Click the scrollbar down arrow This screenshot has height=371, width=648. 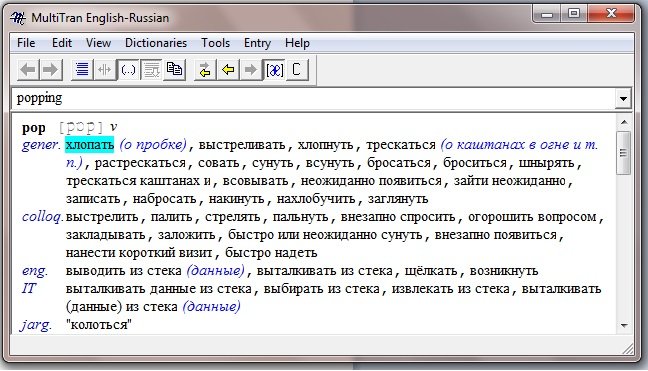tap(624, 326)
